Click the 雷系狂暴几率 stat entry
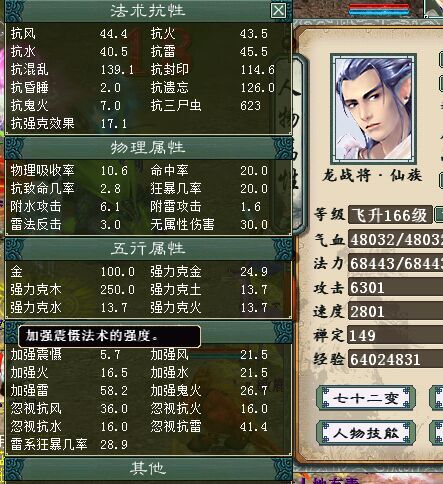The height and width of the screenshot is (484, 443). click(x=69, y=444)
